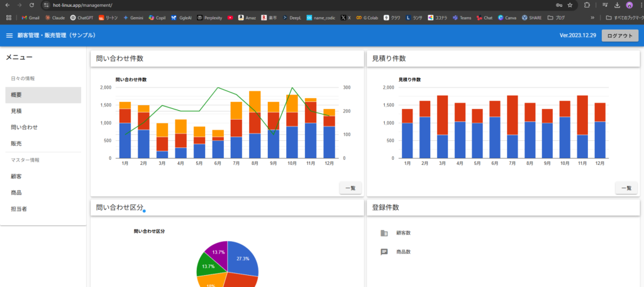Viewport: 644px width, 287px height.
Task: Click the 顧客数 list entry
Action: pos(503,233)
